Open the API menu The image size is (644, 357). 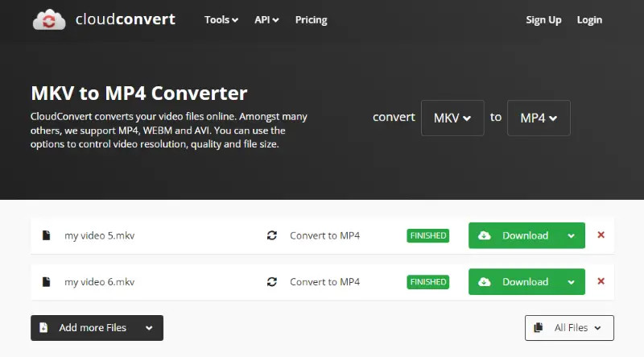[266, 19]
